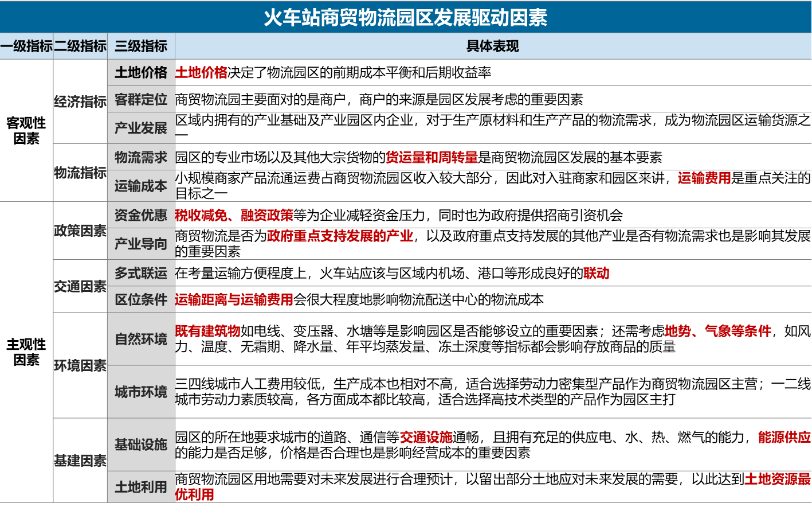Click the 土地价格 third-level cell

141,73
